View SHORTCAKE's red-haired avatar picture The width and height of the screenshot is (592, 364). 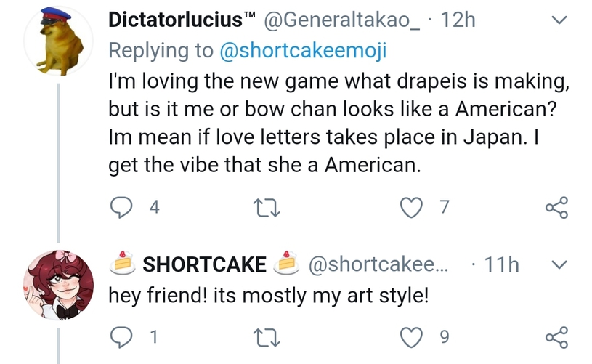[59, 284]
